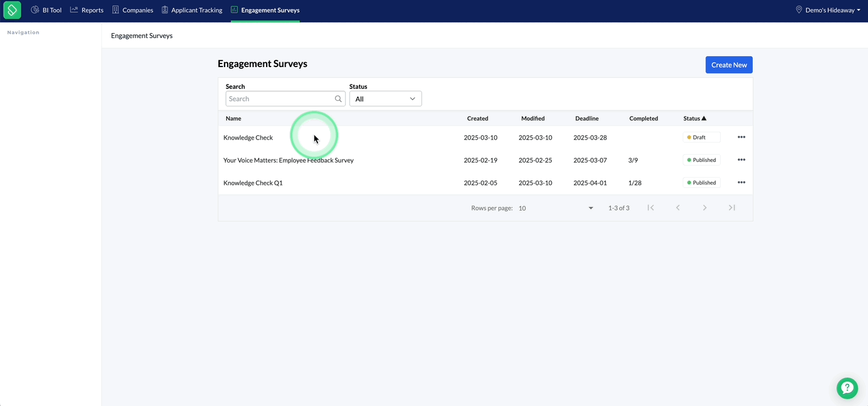Open the Reports tab
The height and width of the screenshot is (406, 868).
tap(87, 10)
